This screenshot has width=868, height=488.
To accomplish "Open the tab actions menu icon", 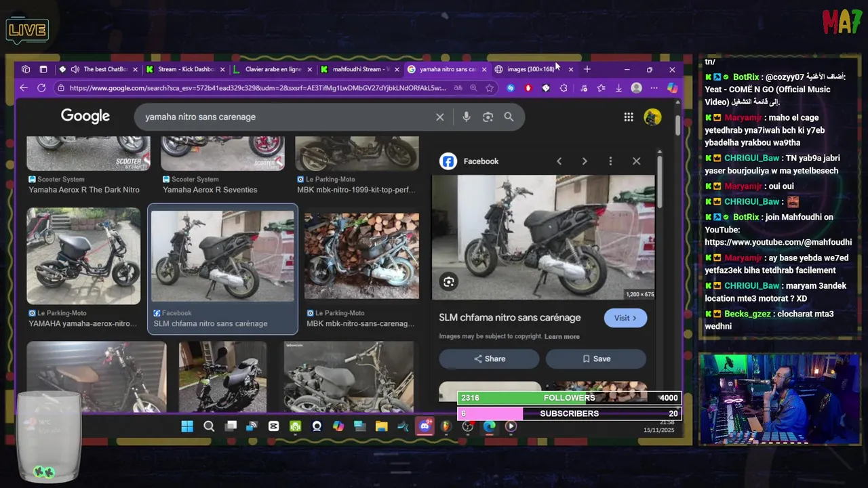I will [x=43, y=69].
